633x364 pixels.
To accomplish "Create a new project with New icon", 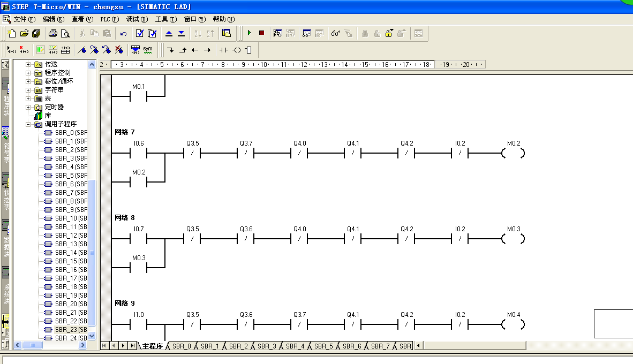I will coord(12,34).
